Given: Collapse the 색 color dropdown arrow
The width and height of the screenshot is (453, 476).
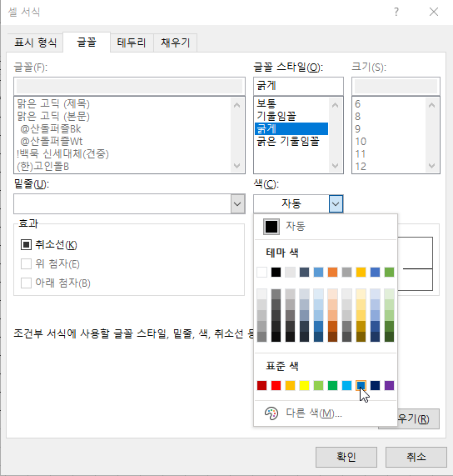Looking at the screenshot, I should coord(336,203).
